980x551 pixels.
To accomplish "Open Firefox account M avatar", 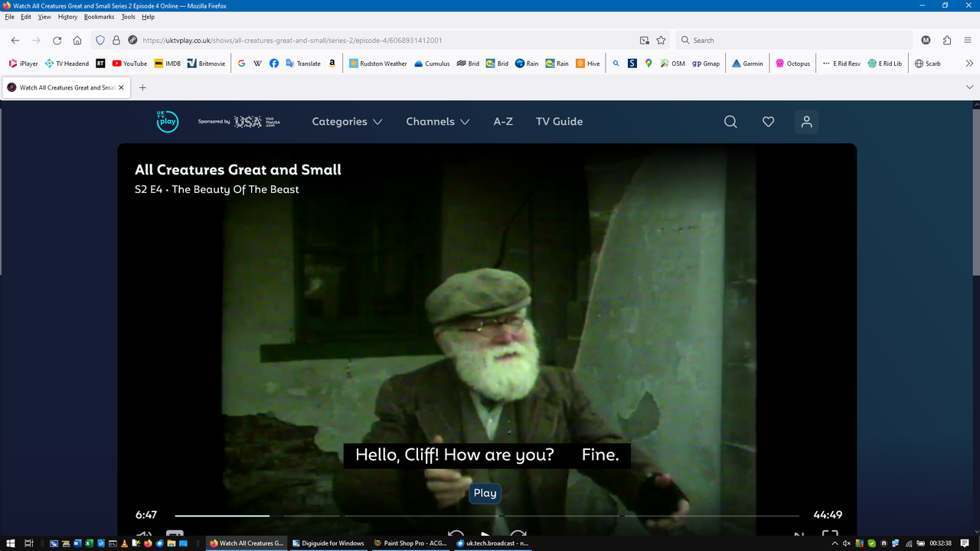I will tap(926, 41).
